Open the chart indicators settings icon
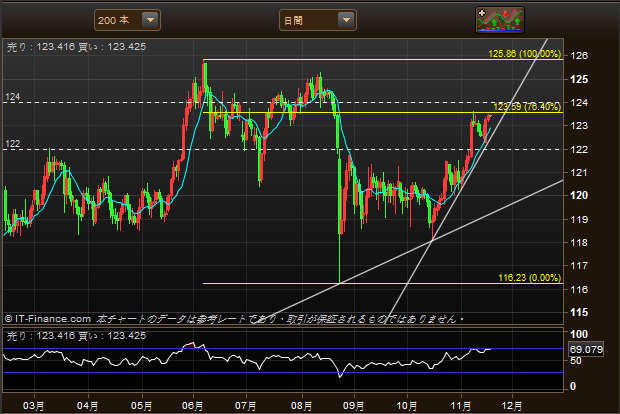This screenshot has height=414, width=620. tap(500, 20)
